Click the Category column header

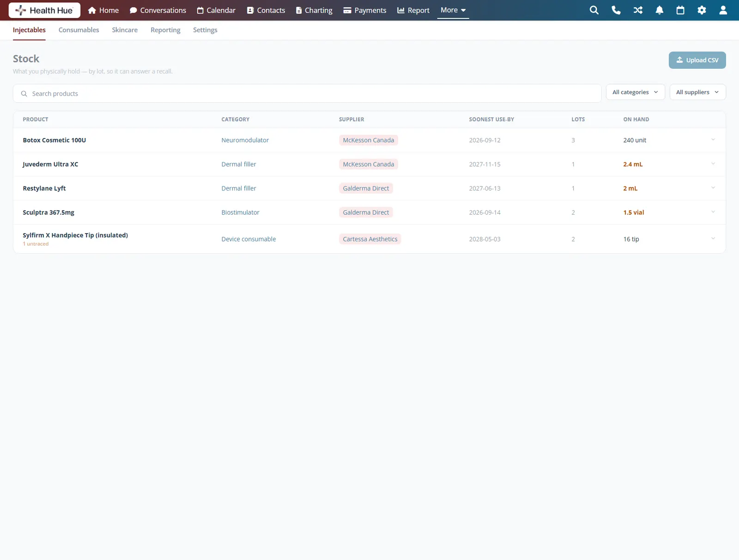235,119
